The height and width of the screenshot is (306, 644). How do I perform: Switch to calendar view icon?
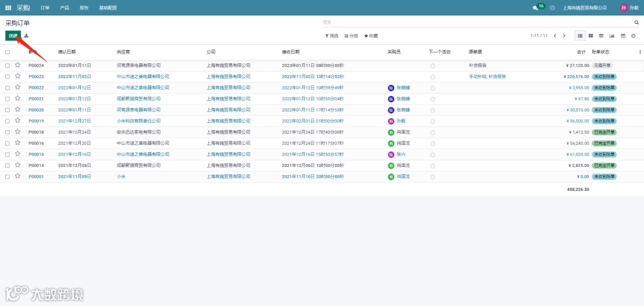pos(623,36)
